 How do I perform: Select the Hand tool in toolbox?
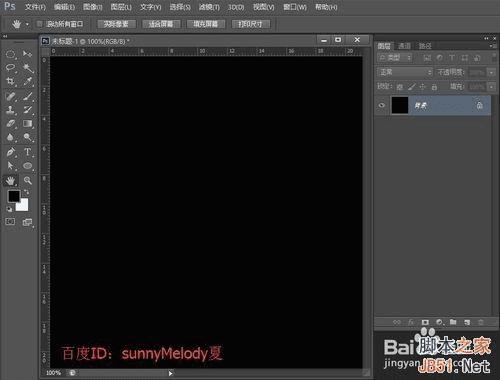click(11, 181)
